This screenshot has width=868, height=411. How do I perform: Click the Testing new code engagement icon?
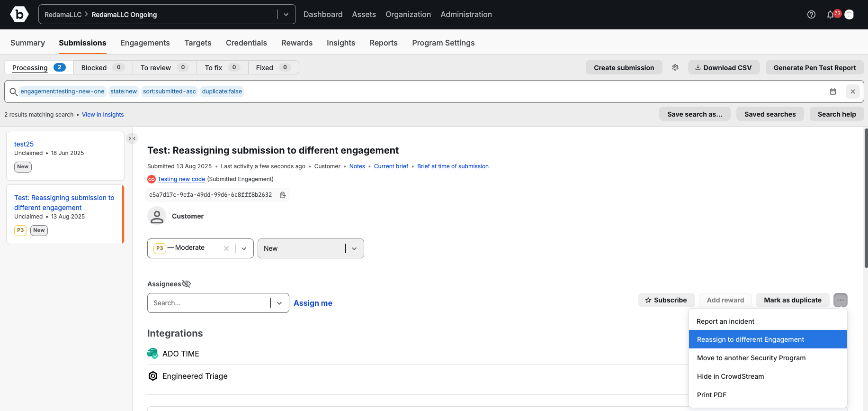coord(152,179)
